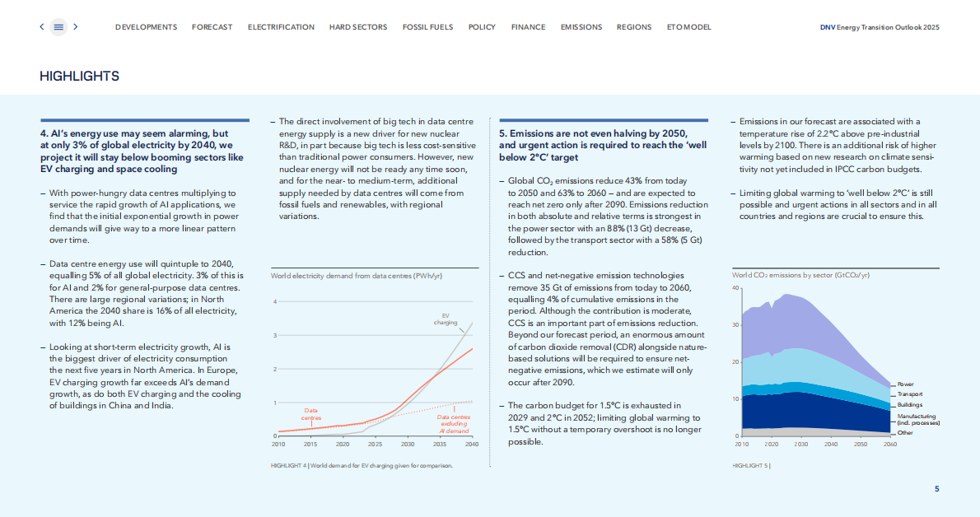The image size is (980, 517).
Task: Go to the next page arrow
Action: [x=76, y=27]
